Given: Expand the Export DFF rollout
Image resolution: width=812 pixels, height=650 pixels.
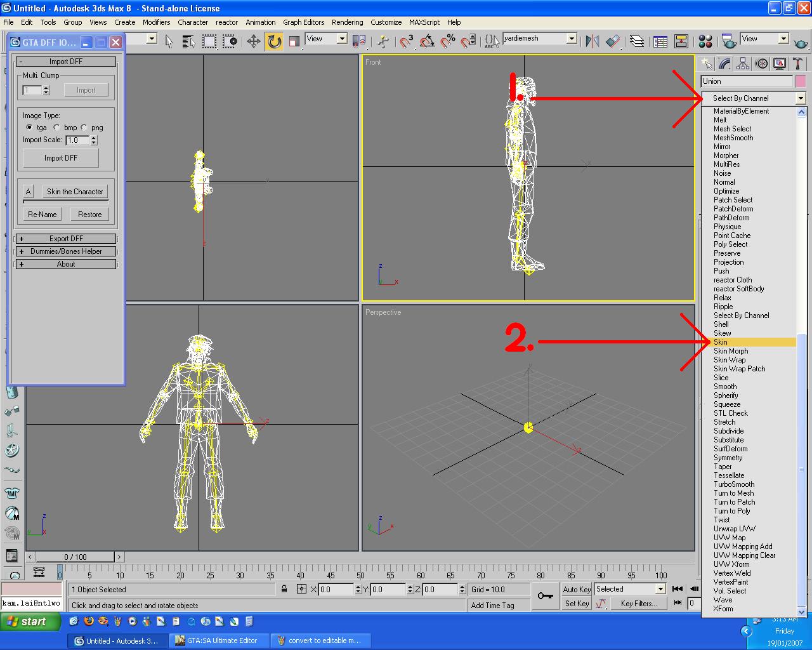Looking at the screenshot, I should [x=66, y=239].
